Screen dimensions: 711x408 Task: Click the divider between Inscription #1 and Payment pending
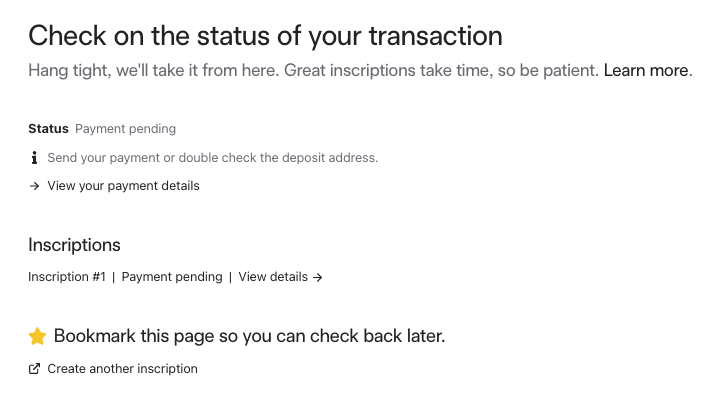[x=113, y=277]
